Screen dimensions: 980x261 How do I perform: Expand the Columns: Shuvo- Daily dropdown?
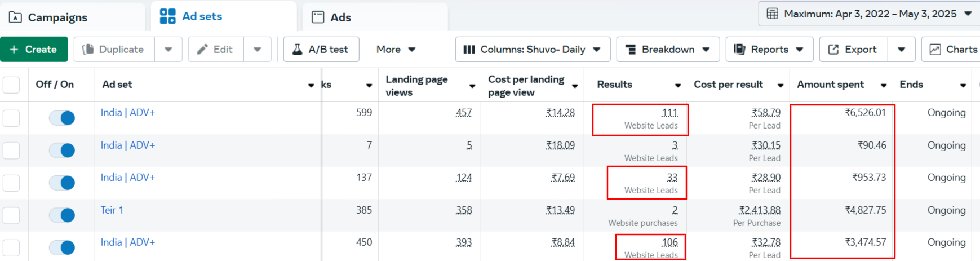[x=531, y=50]
